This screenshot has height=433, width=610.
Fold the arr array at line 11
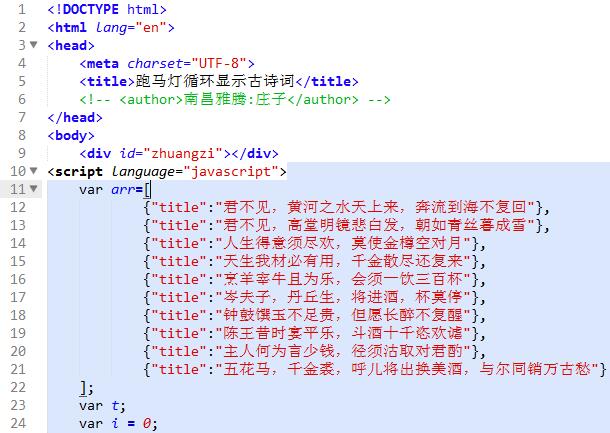[39, 190]
